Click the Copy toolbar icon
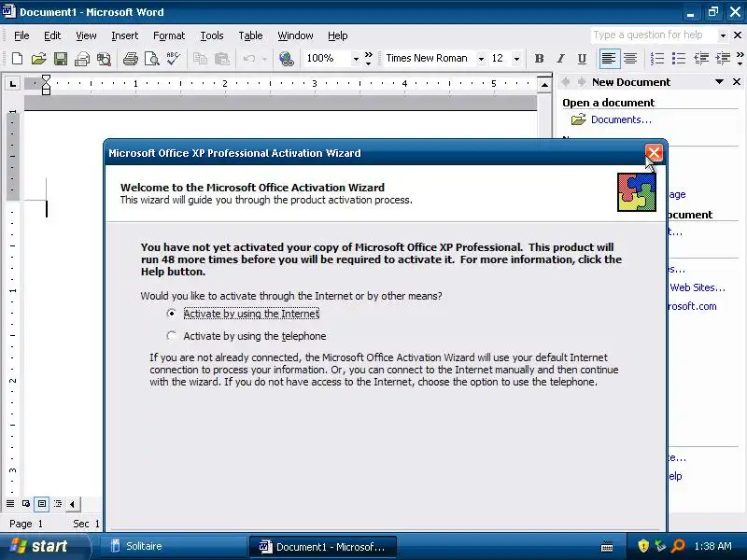 200,59
